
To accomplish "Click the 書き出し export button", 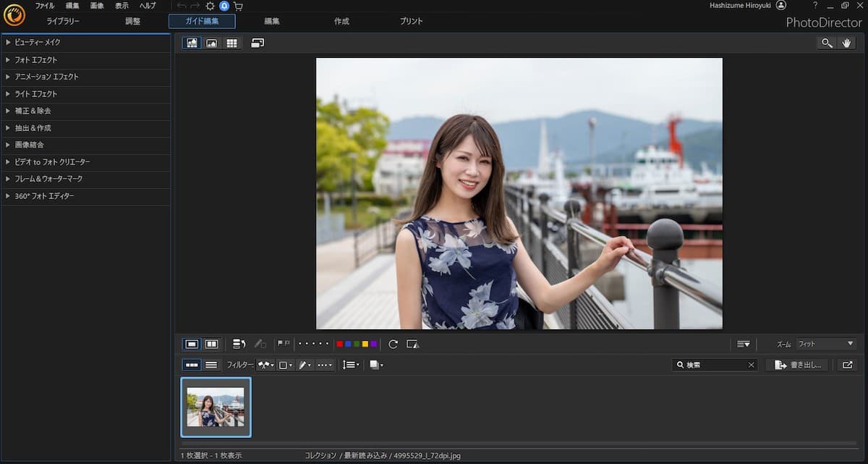I will [798, 366].
